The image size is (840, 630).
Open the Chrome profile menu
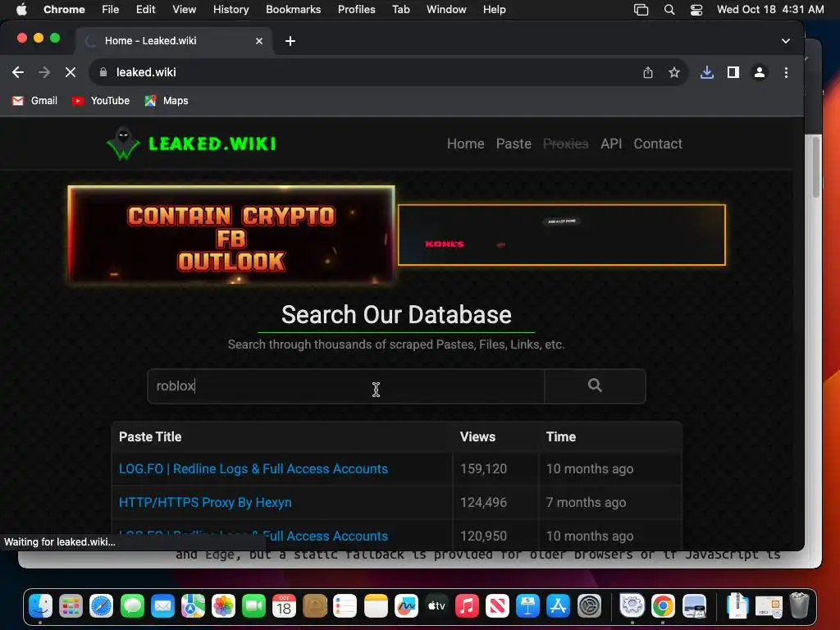point(759,72)
